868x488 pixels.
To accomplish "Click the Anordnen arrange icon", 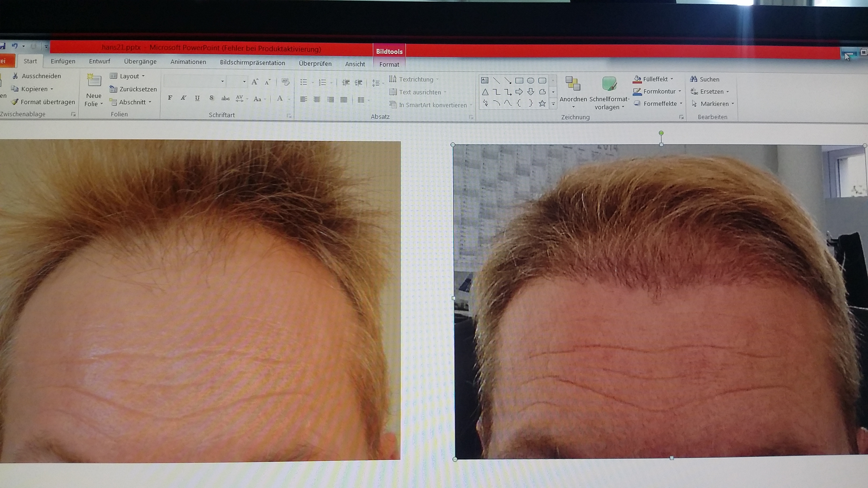I will pyautogui.click(x=573, y=84).
